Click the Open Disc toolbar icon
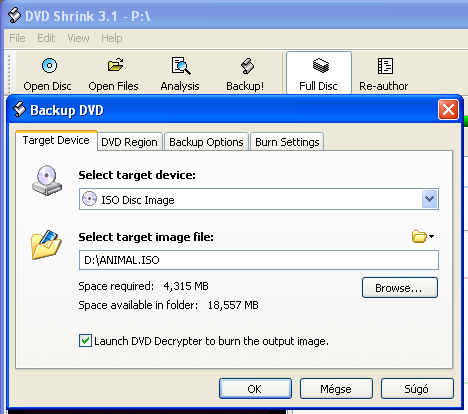468x414 pixels. tap(49, 66)
